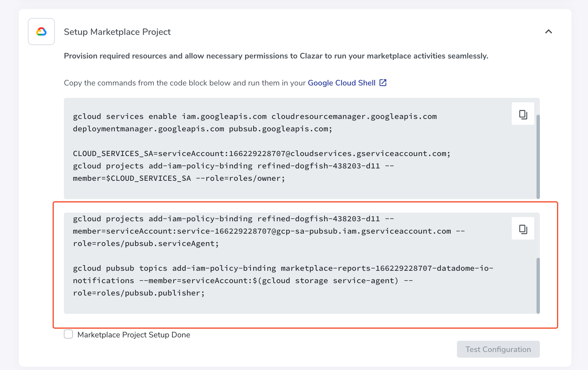Screen dimensions: 588x370
Task: Copy the second code block with pubsub commands
Action: [523, 229]
